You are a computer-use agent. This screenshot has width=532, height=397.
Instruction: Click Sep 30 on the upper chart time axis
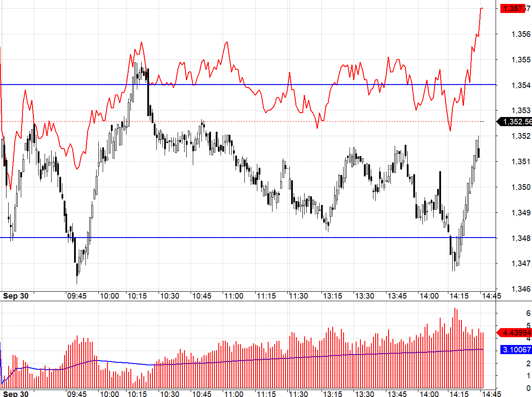tap(16, 296)
